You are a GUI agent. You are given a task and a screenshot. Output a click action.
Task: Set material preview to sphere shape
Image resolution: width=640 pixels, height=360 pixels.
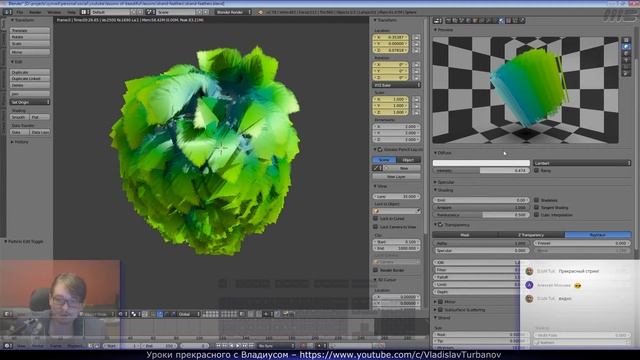click(626, 47)
